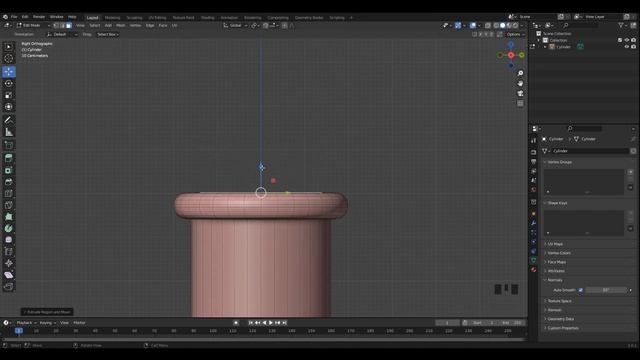
Task: Click the Auto Smooth angle slider
Action: point(606,290)
